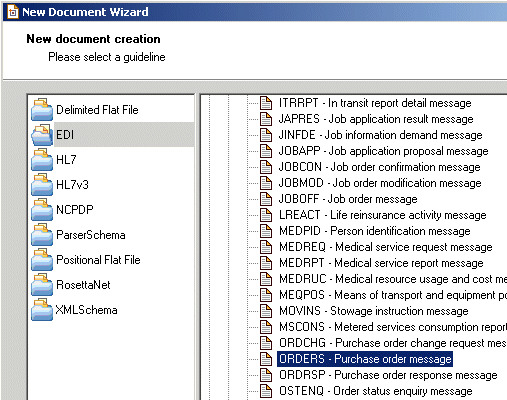
Task: Select MOVINS Stowage instruction message
Action: click(374, 311)
